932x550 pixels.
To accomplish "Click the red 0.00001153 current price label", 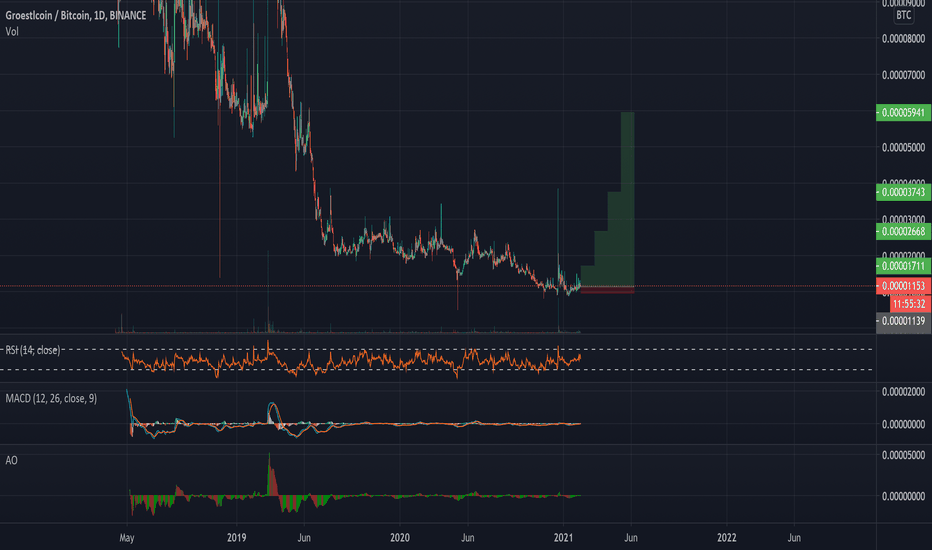I will pyautogui.click(x=903, y=286).
